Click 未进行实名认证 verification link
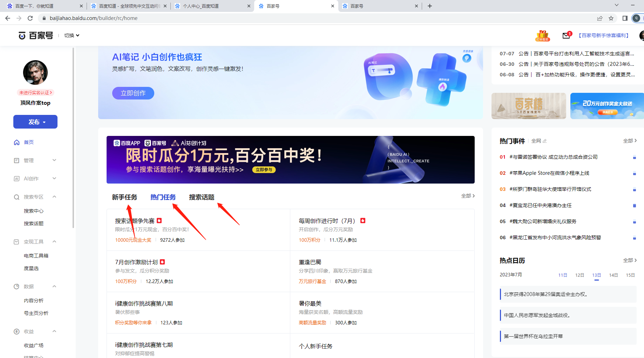 tap(35, 92)
